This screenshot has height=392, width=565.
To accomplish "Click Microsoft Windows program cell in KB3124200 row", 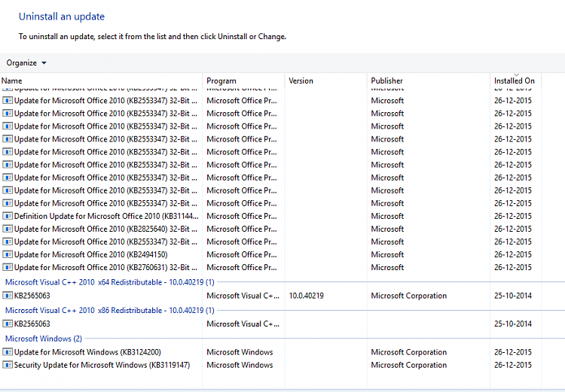I will [240, 352].
